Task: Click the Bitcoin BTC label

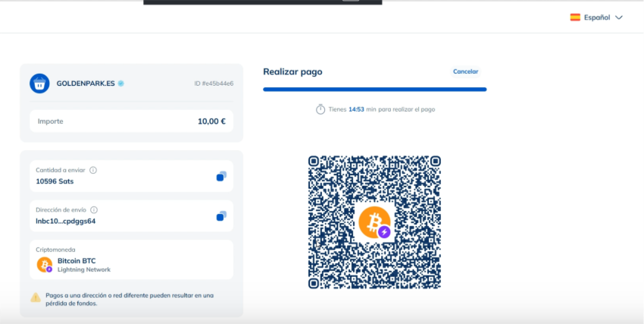Action: (77, 261)
